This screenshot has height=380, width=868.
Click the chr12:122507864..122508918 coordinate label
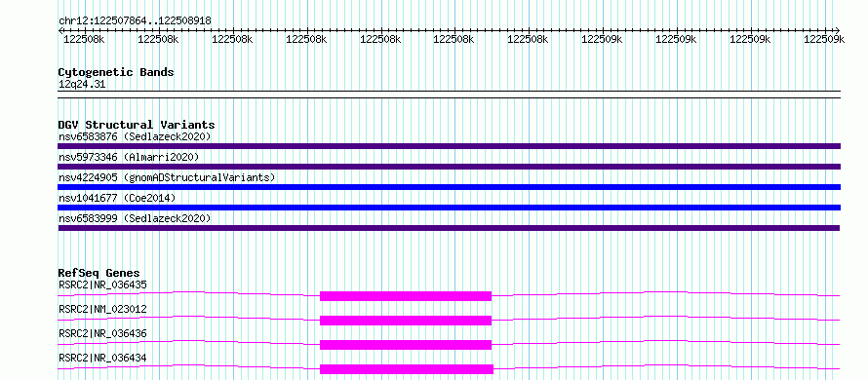pos(135,20)
